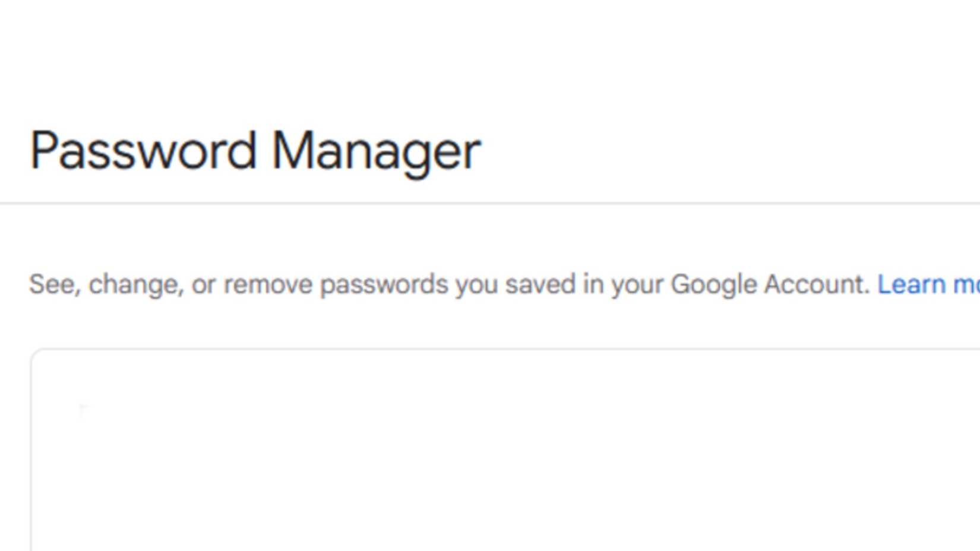This screenshot has width=980, height=551.
Task: Click the card's rounded top border
Action: click(x=475, y=350)
